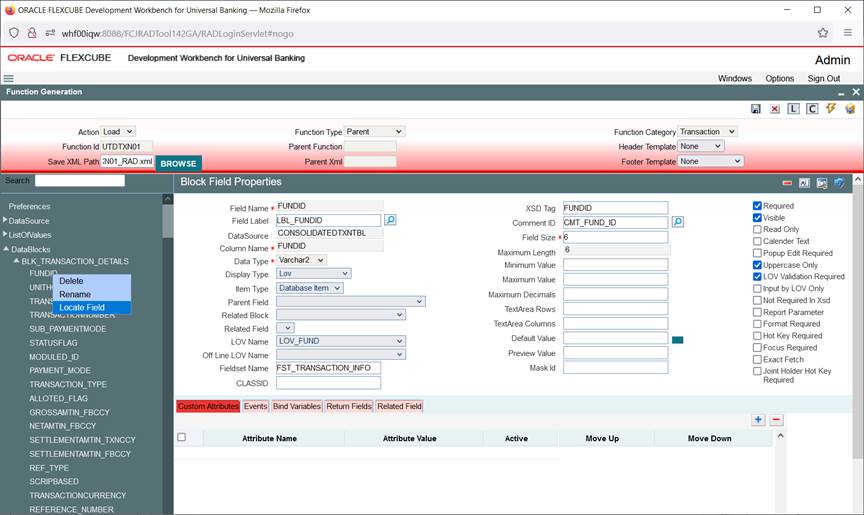Switch to the Related Field tab

(x=399, y=406)
